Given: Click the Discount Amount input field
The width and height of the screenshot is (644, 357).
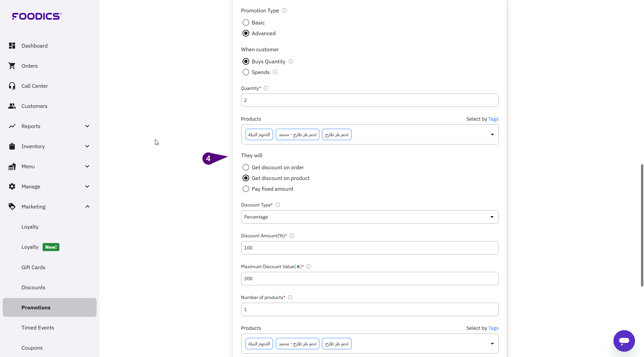Looking at the screenshot, I should click(x=369, y=248).
